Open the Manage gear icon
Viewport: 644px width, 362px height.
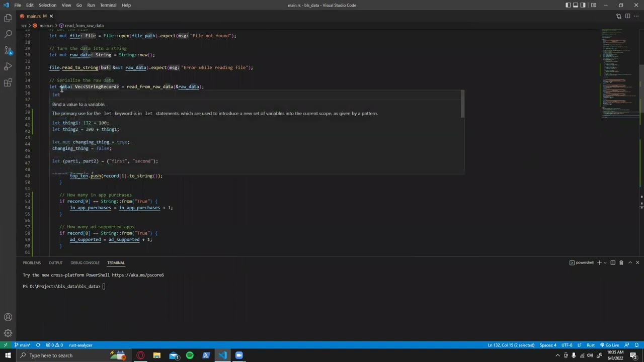click(8, 333)
